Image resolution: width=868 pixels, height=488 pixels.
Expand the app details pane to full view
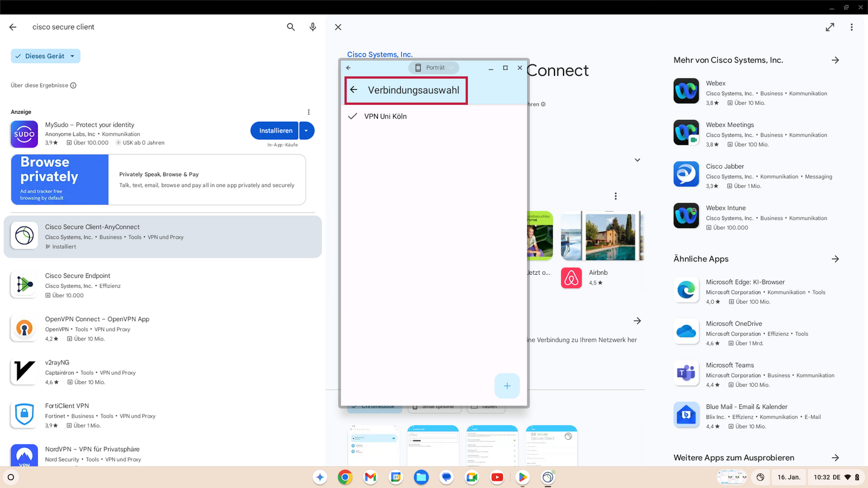click(830, 27)
